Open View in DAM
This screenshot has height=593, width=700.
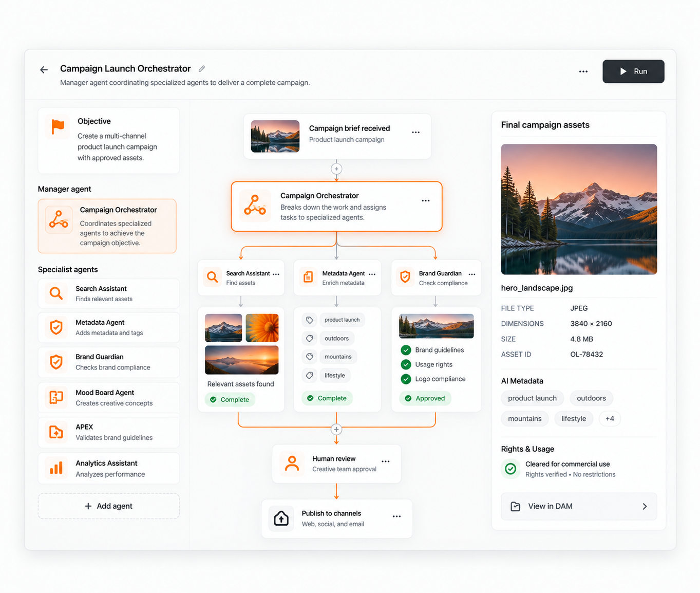tap(579, 507)
